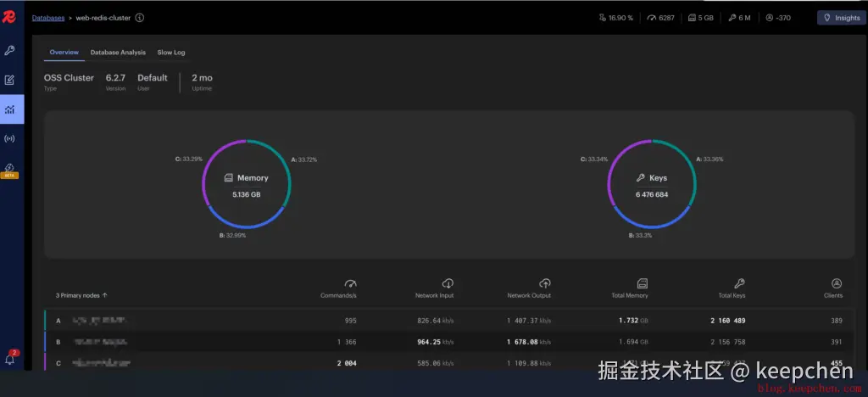Click the OSS Cluster type label
This screenshot has height=397, width=868.
70,78
